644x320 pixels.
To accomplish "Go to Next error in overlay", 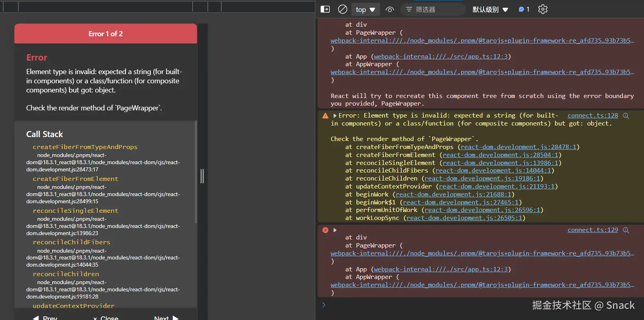I will [x=166, y=317].
